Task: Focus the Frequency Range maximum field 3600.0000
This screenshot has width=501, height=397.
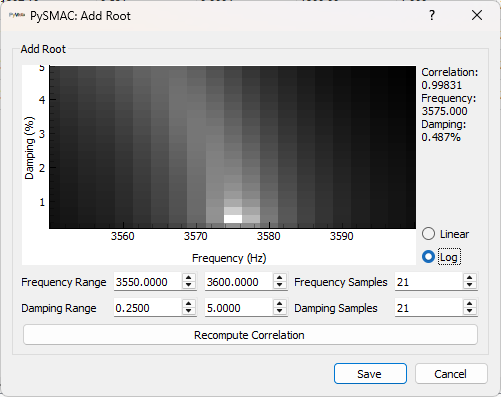Action: point(239,282)
